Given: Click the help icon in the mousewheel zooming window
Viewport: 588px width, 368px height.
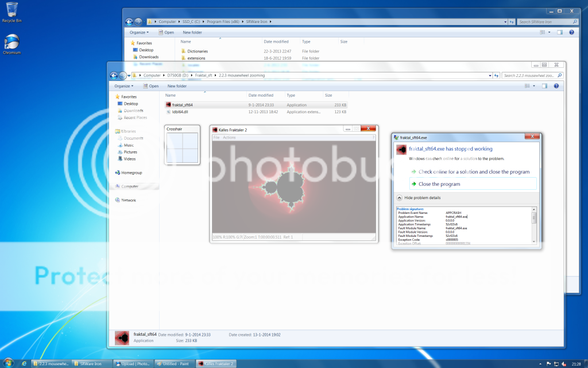Looking at the screenshot, I should tap(556, 86).
